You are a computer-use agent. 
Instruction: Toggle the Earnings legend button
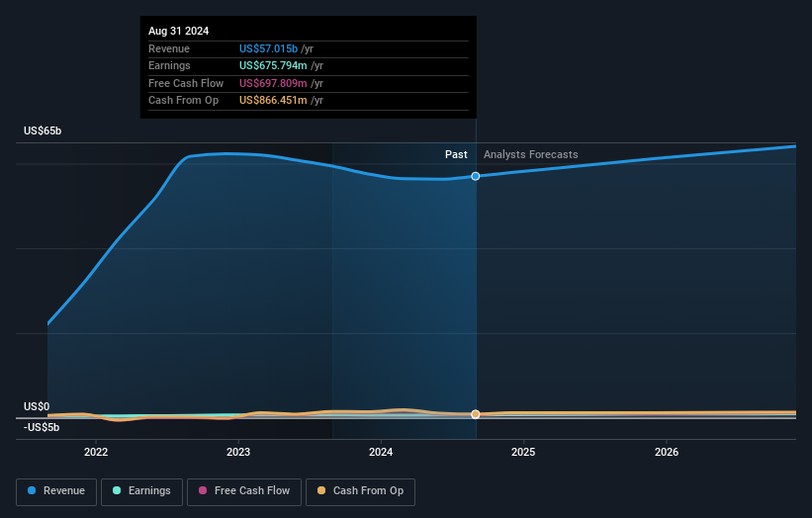[x=141, y=491]
